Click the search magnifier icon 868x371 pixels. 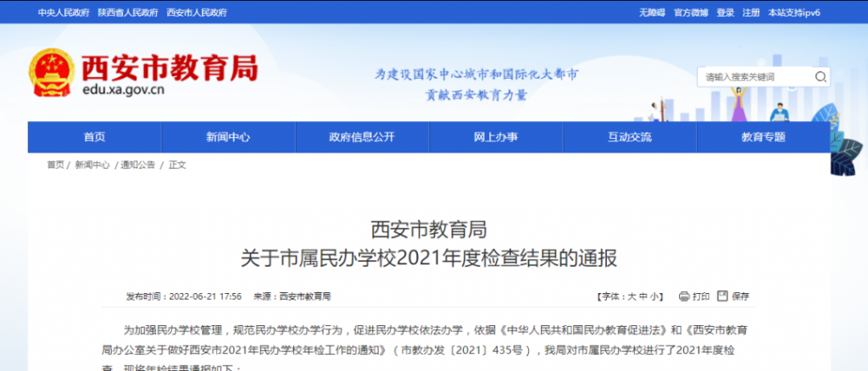click(x=820, y=77)
